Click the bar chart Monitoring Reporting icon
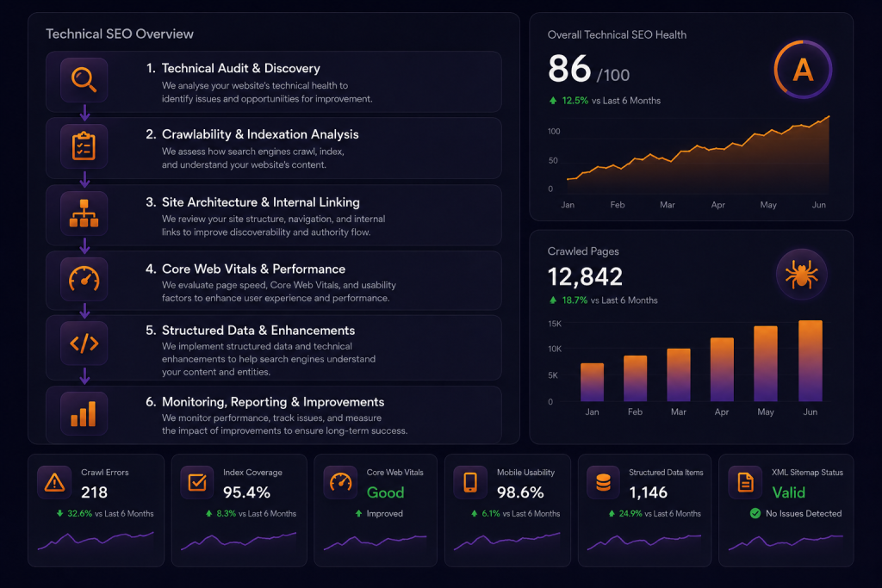The width and height of the screenshot is (882, 588). (x=84, y=414)
